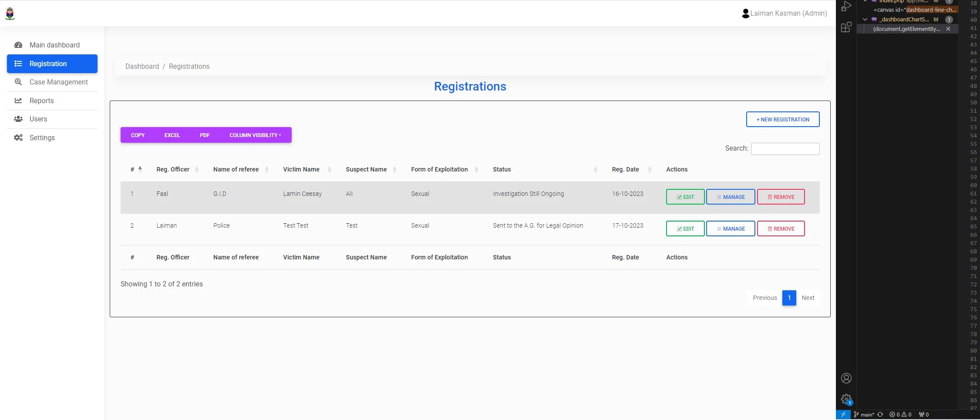This screenshot has height=420, width=980.
Task: Open Reports from the sidebar menu
Action: (41, 101)
